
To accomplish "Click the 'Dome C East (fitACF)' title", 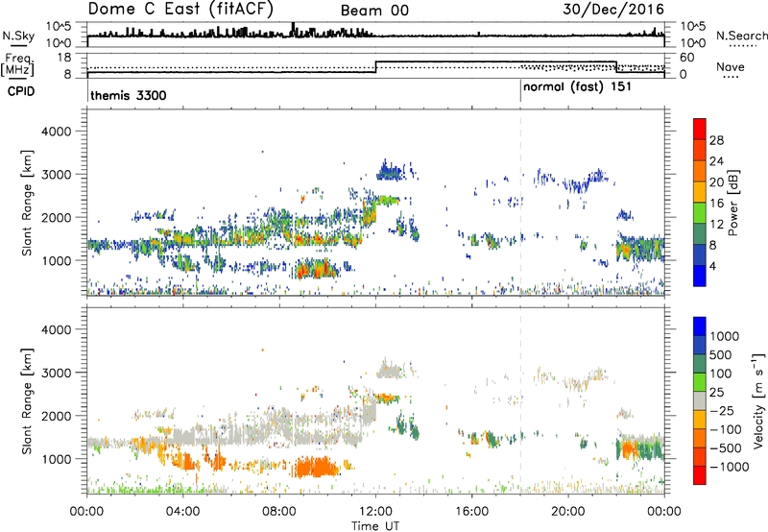I will tap(180, 9).
